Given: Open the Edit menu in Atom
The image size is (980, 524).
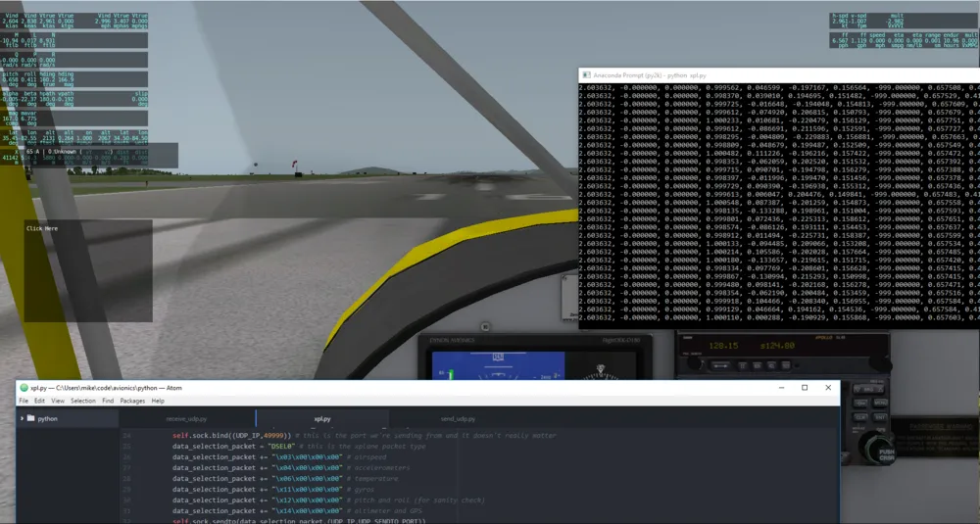Looking at the screenshot, I should point(39,401).
